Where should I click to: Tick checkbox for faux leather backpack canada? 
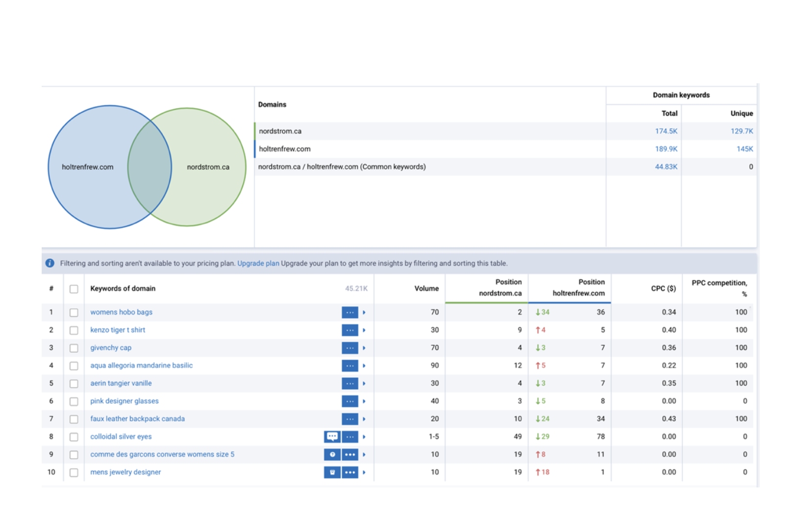74,419
